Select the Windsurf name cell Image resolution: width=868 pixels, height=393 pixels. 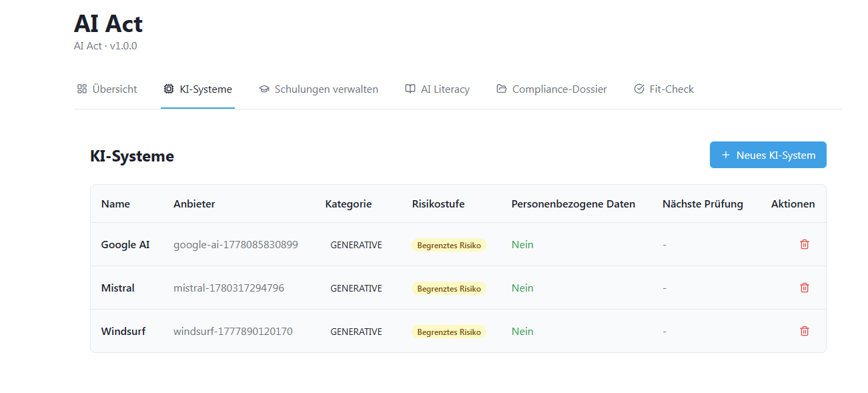pyautogui.click(x=123, y=332)
